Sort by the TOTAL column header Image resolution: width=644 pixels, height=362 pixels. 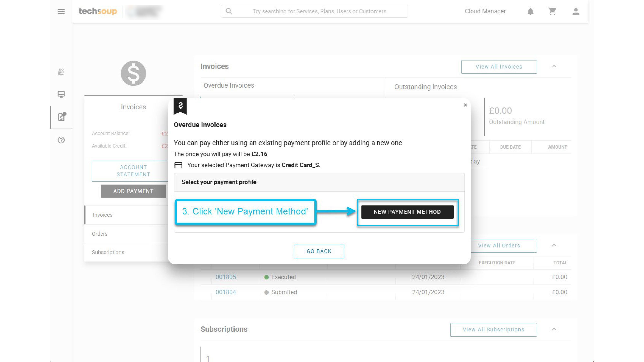(x=560, y=263)
